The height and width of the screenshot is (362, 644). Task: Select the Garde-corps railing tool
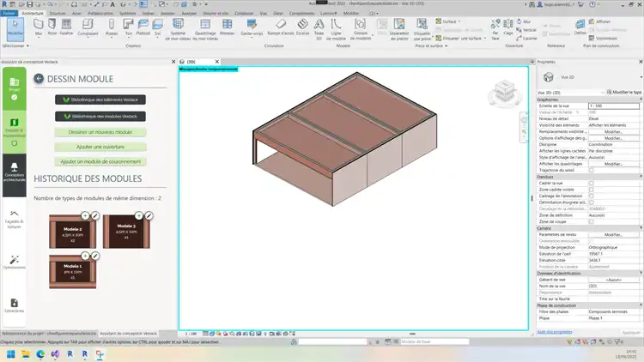click(252, 27)
